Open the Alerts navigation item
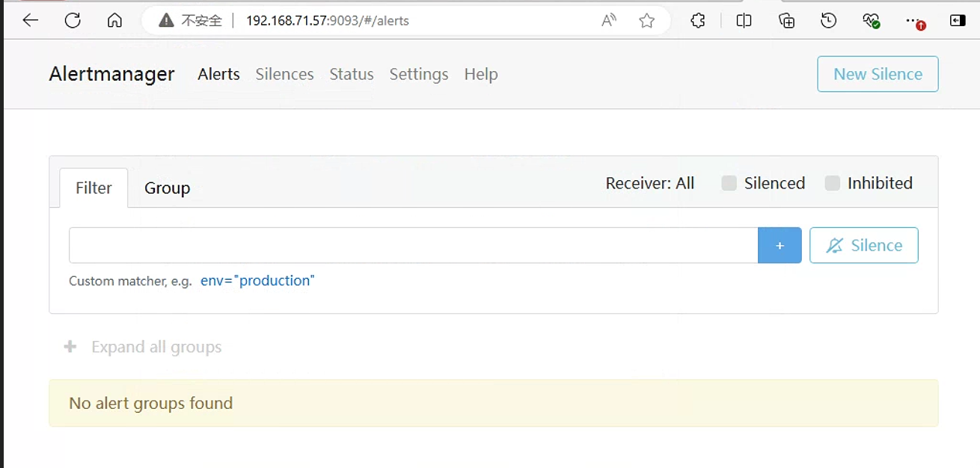The height and width of the screenshot is (468, 980). point(218,74)
